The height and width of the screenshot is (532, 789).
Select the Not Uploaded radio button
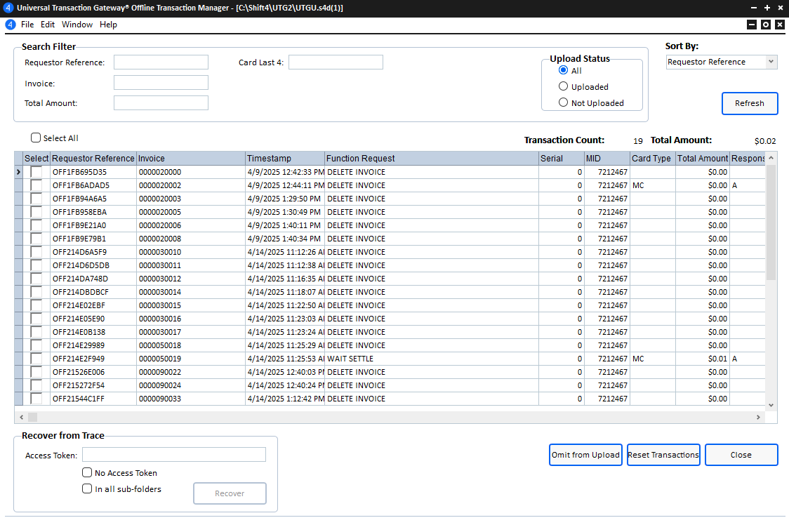[x=563, y=102]
